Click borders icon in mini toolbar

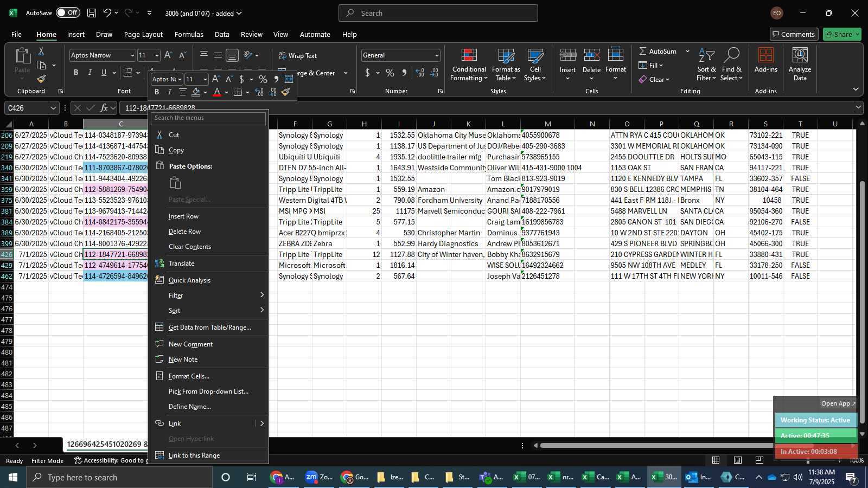tap(238, 92)
